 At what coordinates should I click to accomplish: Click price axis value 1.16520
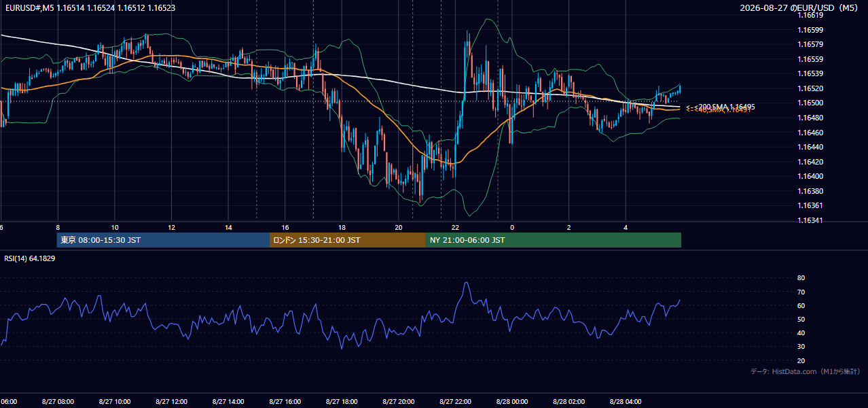[x=810, y=88]
